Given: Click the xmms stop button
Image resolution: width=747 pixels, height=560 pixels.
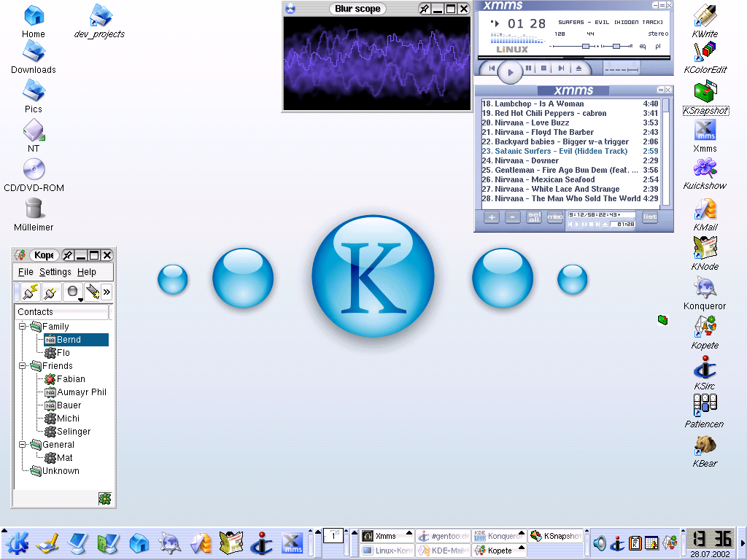Looking at the screenshot, I should (543, 69).
